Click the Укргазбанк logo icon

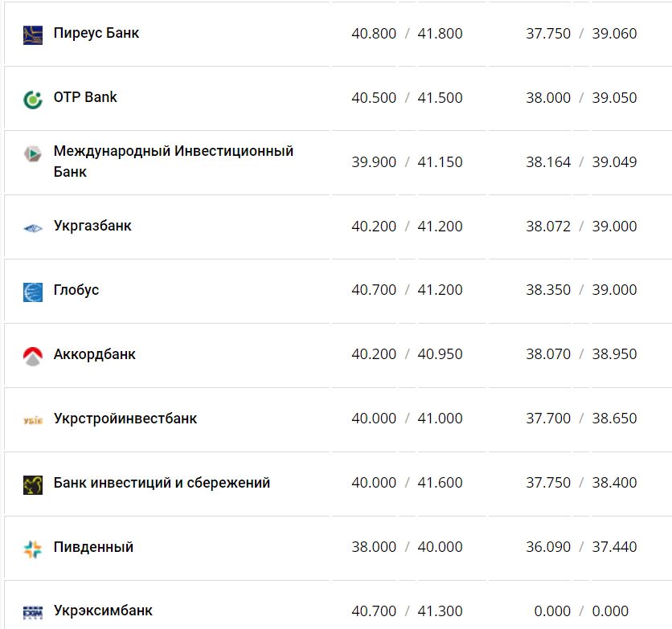pos(33,228)
